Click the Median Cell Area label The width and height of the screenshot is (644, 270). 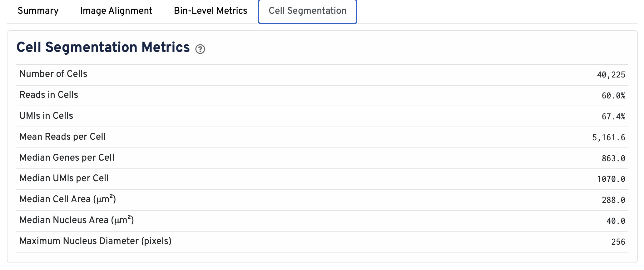67,199
